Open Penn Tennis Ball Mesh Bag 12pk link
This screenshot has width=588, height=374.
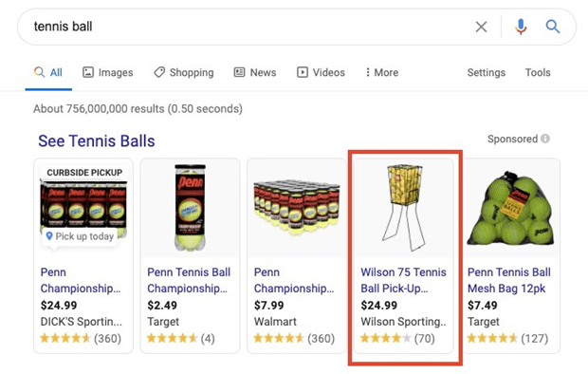509,280
